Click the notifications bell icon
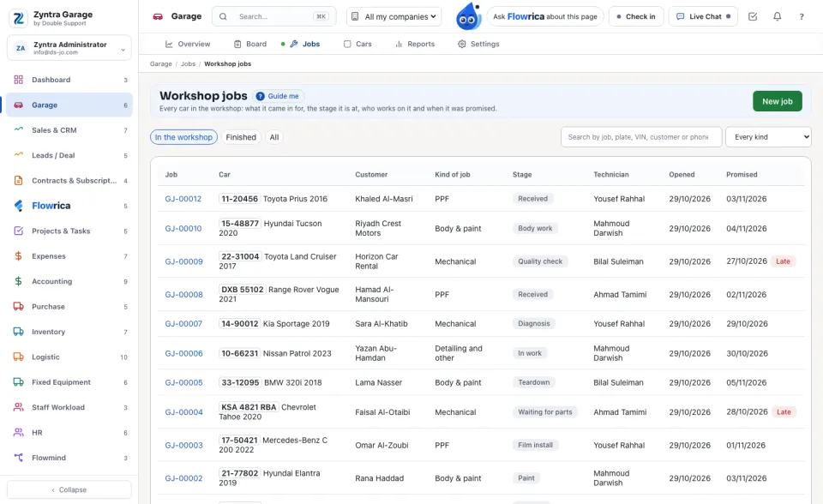Image resolution: width=823 pixels, height=504 pixels. [x=778, y=17]
